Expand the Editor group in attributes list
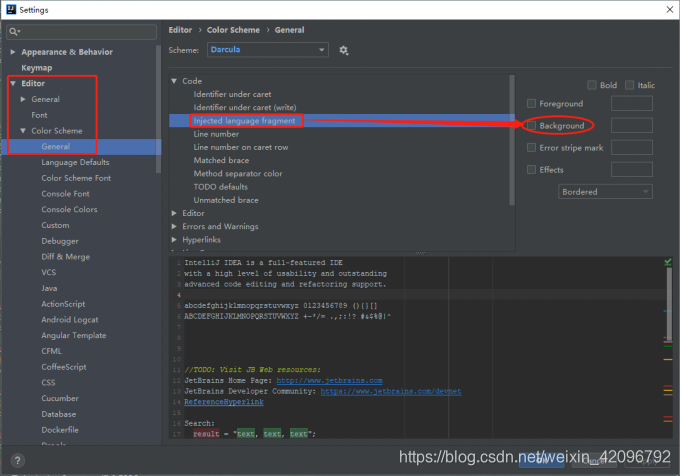The image size is (681, 476). (x=174, y=213)
